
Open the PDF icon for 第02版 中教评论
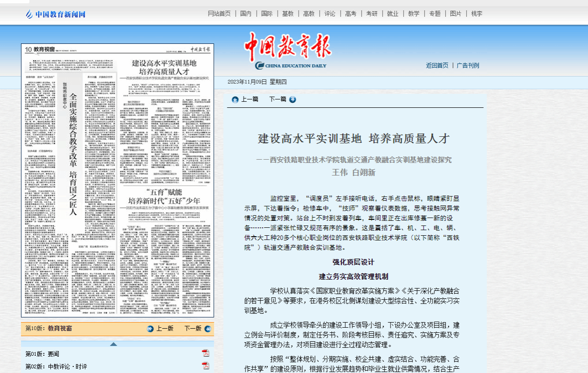click(x=205, y=366)
